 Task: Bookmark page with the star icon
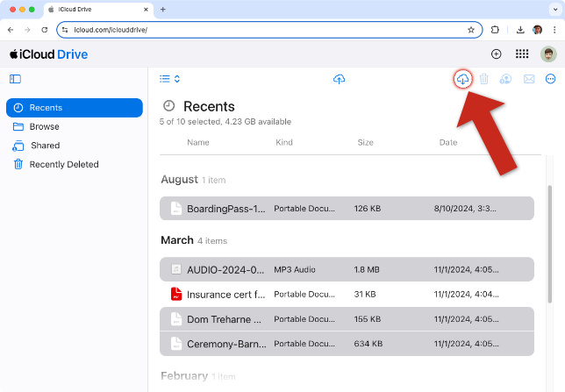click(471, 30)
